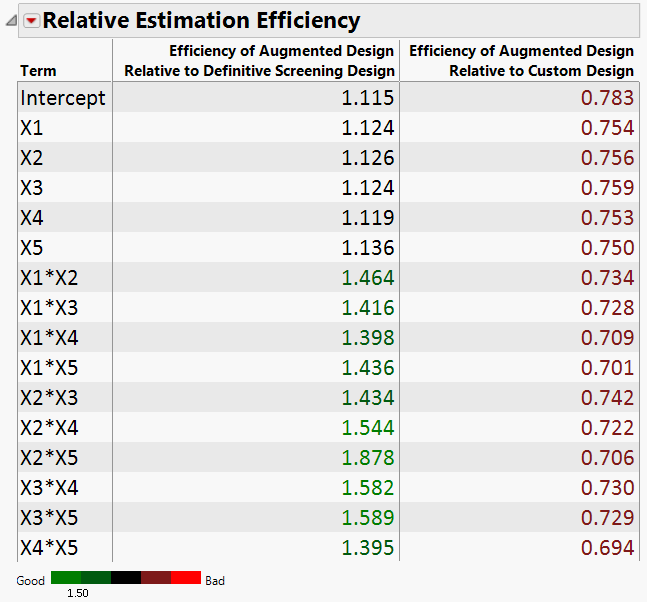Viewport: 647px width, 602px height.
Task: Click the 1.50 legend scale label
Action: tap(78, 593)
